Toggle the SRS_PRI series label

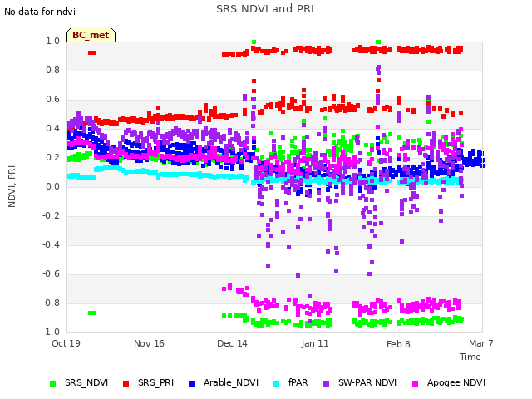tap(155, 382)
